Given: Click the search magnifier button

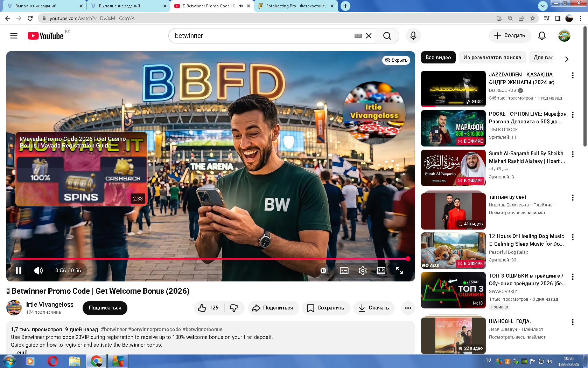Looking at the screenshot, I should tap(387, 36).
